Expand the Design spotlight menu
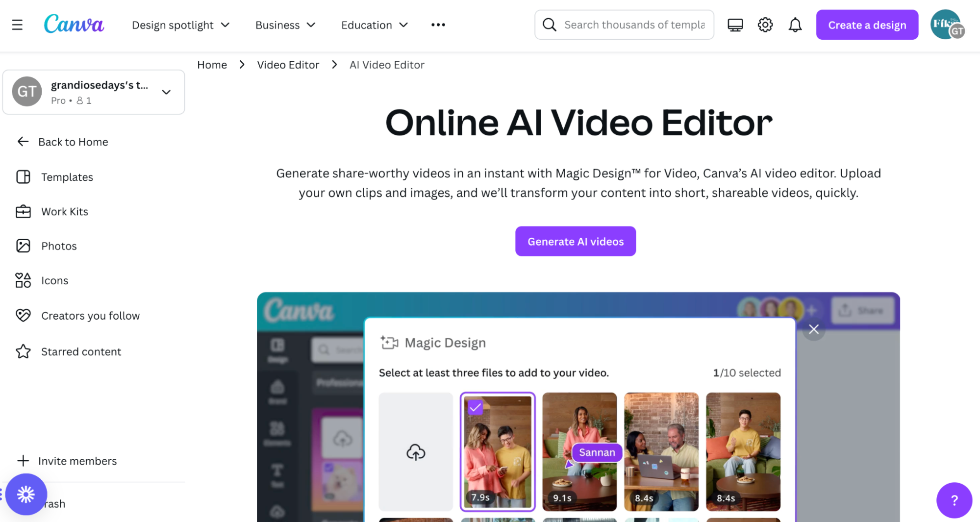980x522 pixels. [x=181, y=25]
